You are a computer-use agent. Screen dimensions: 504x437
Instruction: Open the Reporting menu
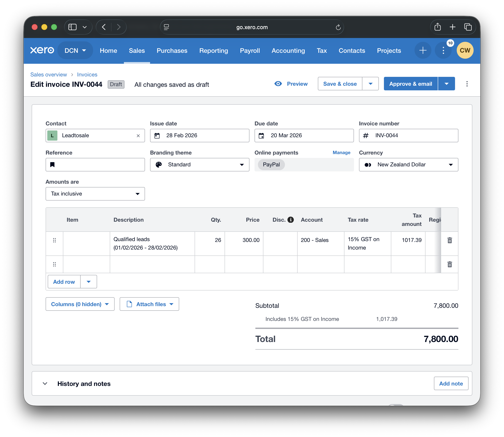tap(213, 51)
